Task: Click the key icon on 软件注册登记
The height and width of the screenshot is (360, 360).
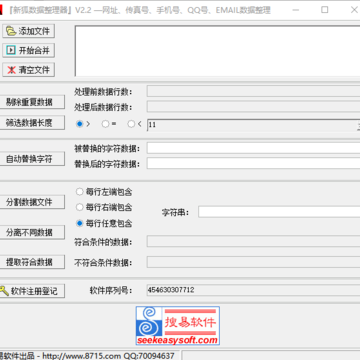Action: tap(4, 291)
